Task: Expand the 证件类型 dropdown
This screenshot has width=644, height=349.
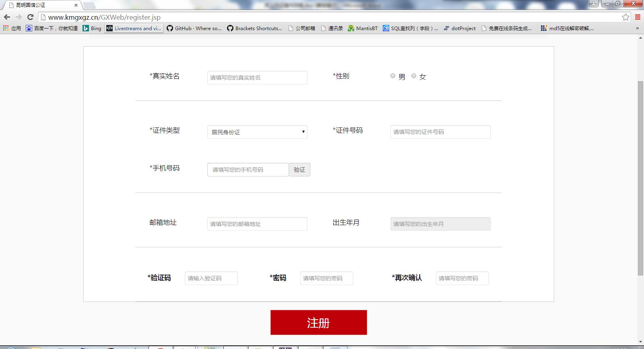Action: pyautogui.click(x=257, y=132)
